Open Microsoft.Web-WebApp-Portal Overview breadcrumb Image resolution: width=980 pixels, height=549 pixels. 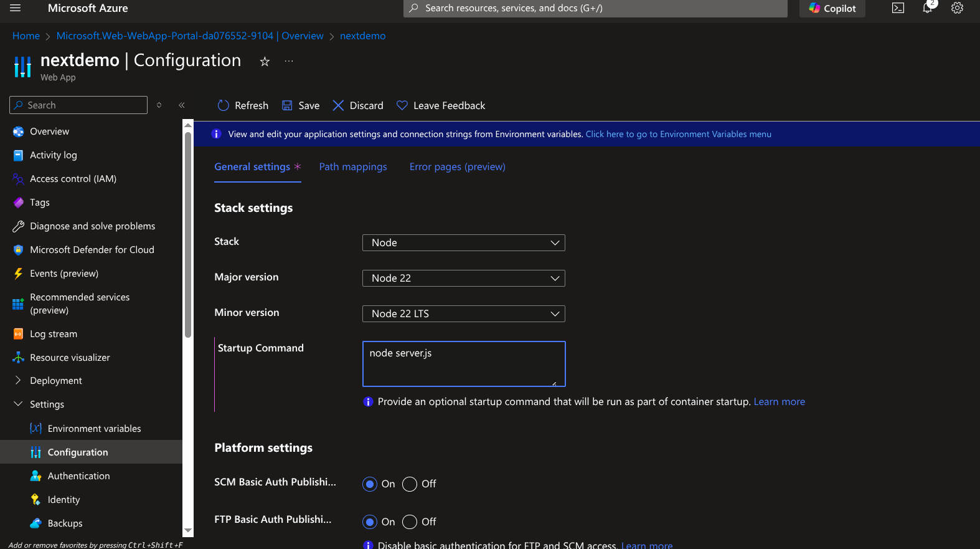(x=190, y=36)
